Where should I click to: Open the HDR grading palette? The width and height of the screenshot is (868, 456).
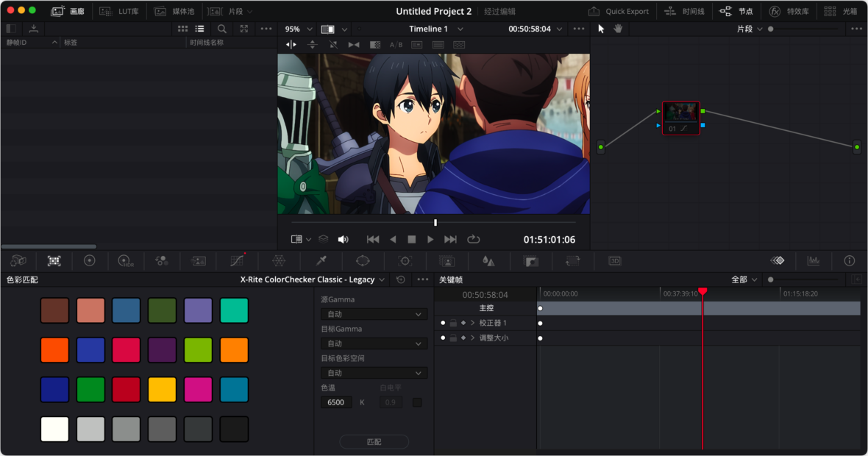pyautogui.click(x=125, y=261)
